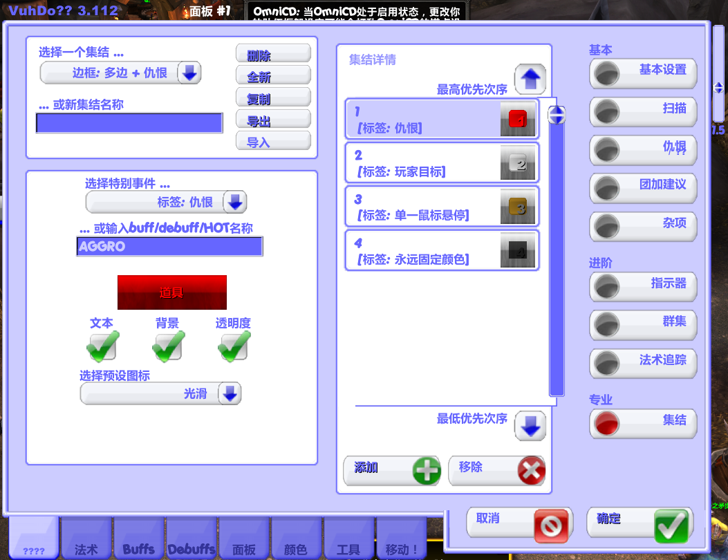Screen dimensions: 728x560
Task: Click the small up arrow beside 标签: 仇恨 entry
Action: [557, 111]
